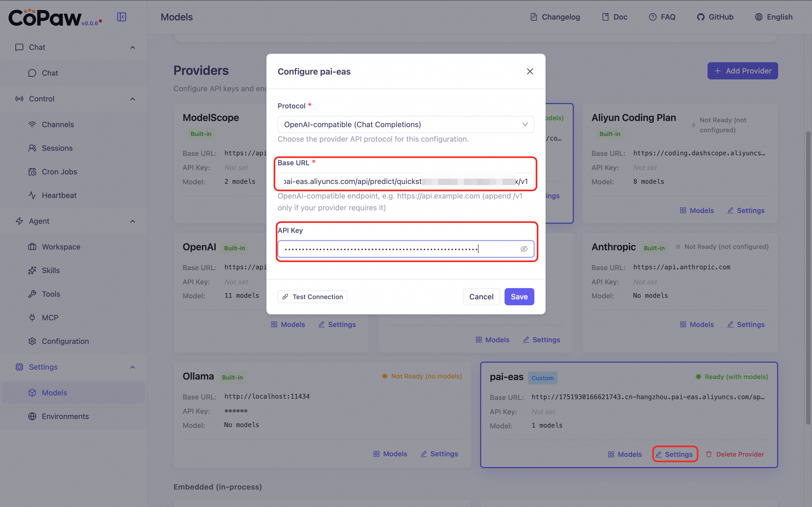Collapse the sidebar with the panel icon
The width and height of the screenshot is (812, 507).
(x=121, y=17)
